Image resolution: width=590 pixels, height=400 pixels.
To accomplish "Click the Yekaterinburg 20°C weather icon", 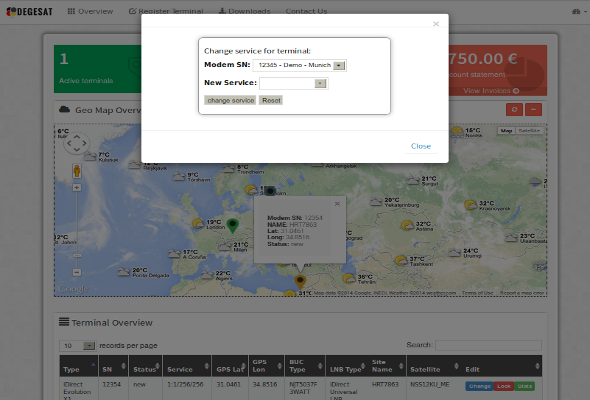I will 376,202.
